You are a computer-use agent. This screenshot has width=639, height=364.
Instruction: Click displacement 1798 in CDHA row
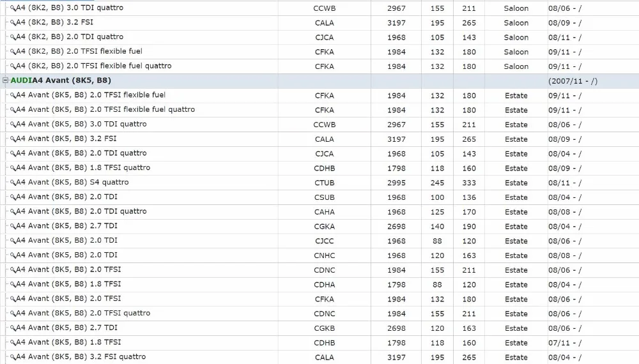(396, 285)
